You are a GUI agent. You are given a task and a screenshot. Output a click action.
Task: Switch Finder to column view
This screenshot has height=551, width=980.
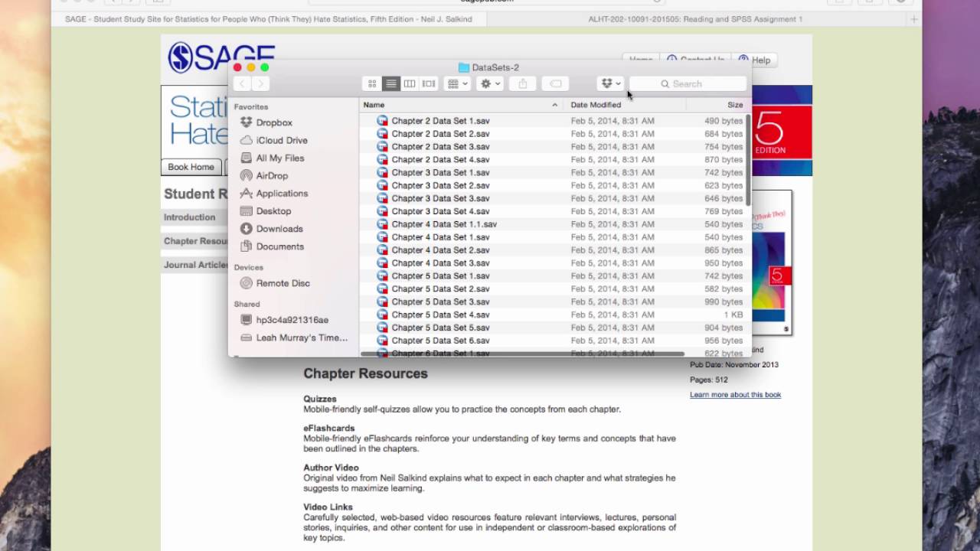tap(410, 83)
